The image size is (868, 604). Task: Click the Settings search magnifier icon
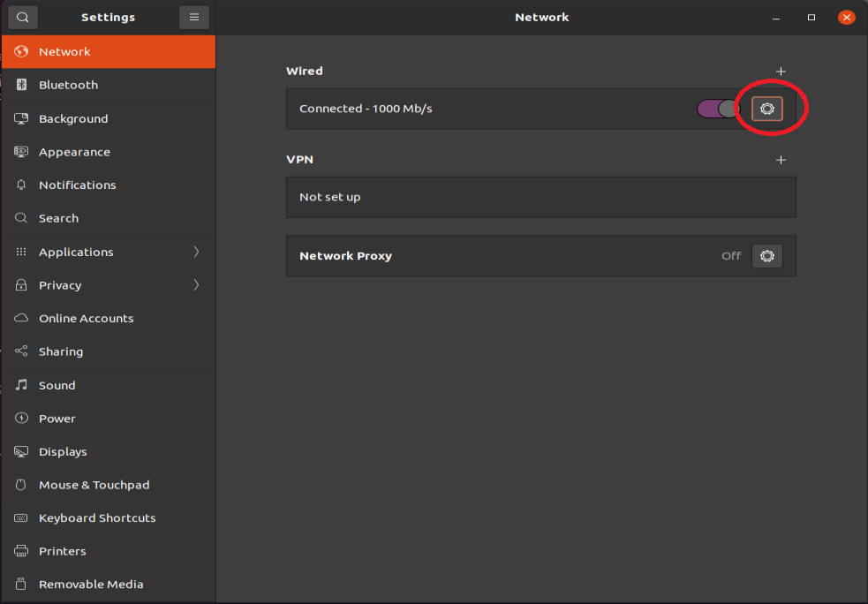point(23,17)
